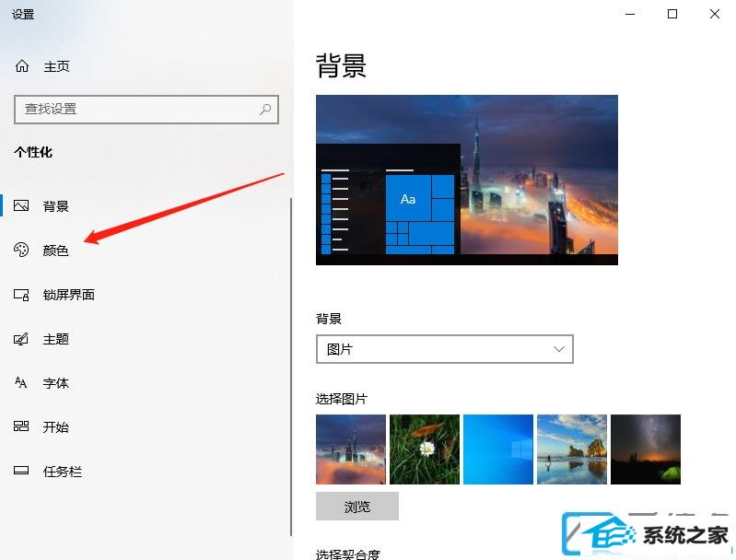
Task: Go to the 颜色 settings page
Action: point(55,251)
